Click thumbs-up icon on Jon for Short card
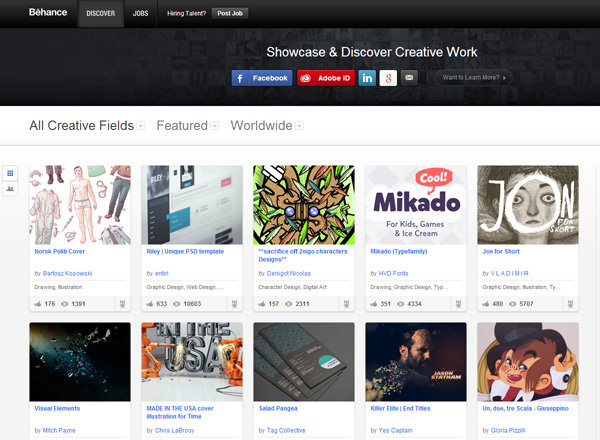The width and height of the screenshot is (600, 440). (486, 304)
